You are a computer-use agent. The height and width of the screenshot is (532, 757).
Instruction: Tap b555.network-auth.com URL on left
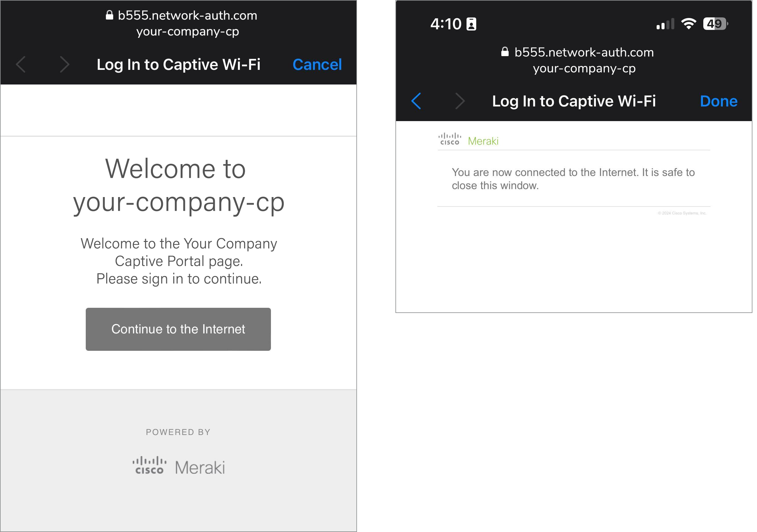point(187,16)
